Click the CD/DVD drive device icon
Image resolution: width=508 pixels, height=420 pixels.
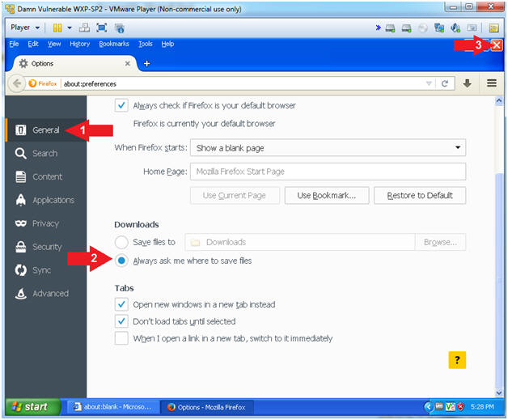click(423, 28)
